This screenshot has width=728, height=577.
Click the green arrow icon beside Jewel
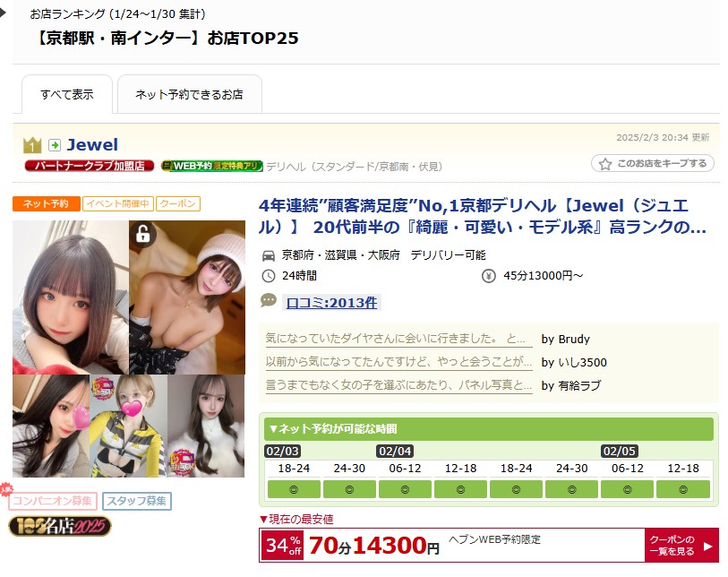click(x=55, y=145)
